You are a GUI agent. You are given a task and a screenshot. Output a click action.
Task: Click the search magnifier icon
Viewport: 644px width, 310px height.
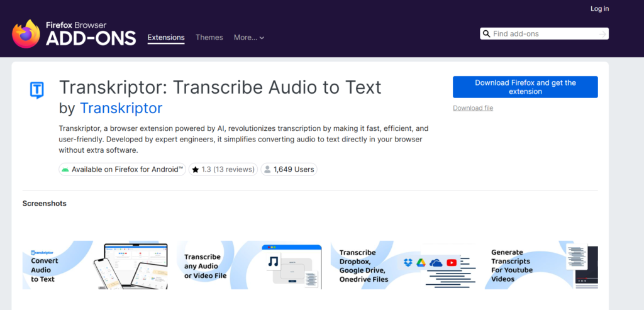click(486, 34)
